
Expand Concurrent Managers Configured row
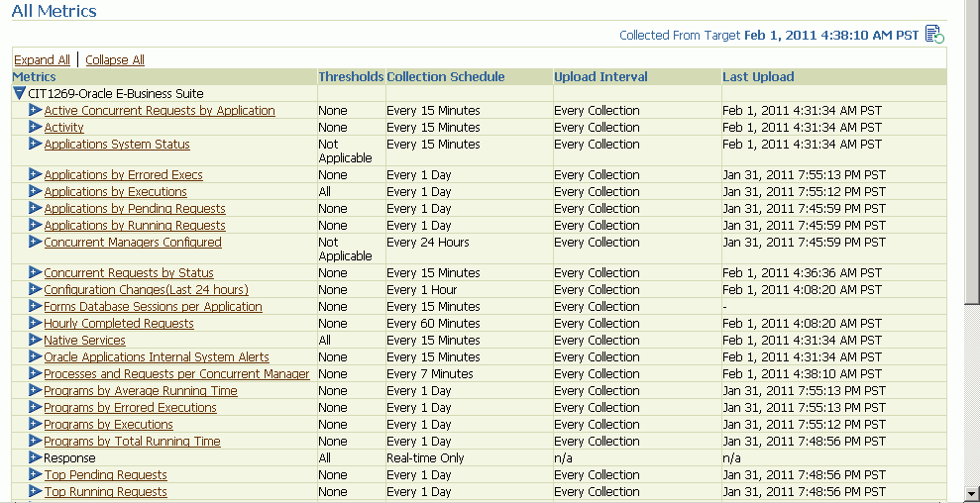pyautogui.click(x=36, y=242)
